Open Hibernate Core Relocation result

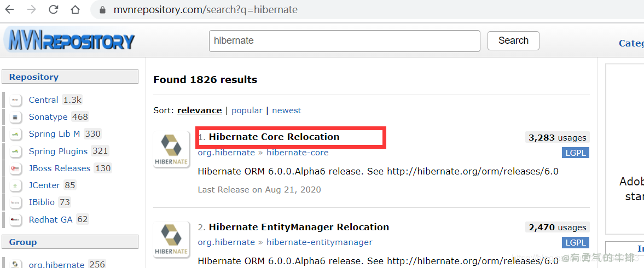[x=274, y=137]
